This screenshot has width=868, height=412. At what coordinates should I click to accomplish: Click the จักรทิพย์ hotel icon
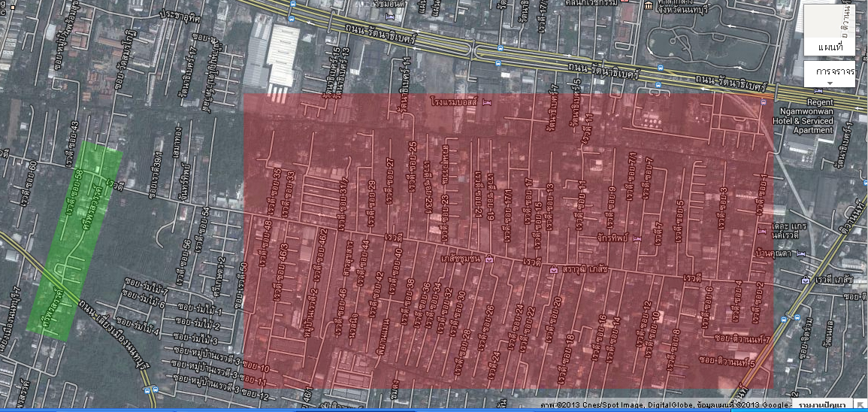637,238
